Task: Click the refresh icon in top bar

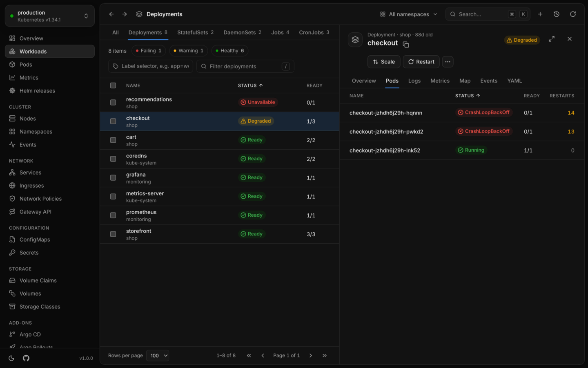Action: pyautogui.click(x=573, y=14)
